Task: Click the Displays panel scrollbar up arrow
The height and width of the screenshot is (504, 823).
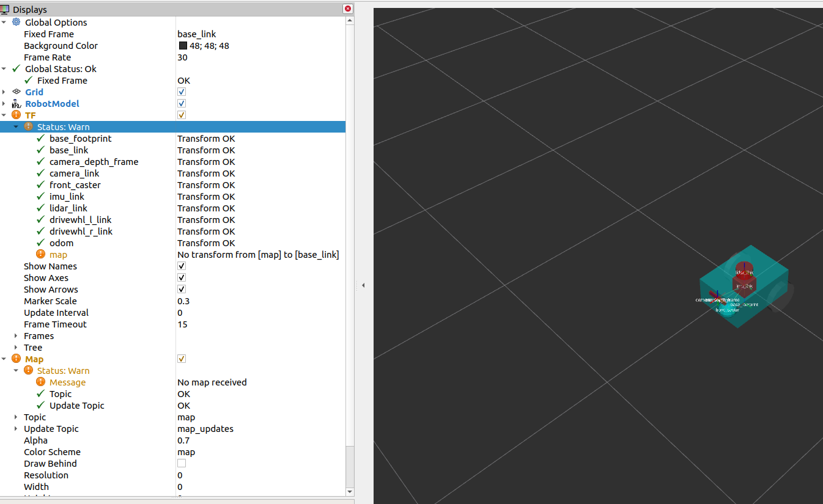Action: (x=350, y=21)
